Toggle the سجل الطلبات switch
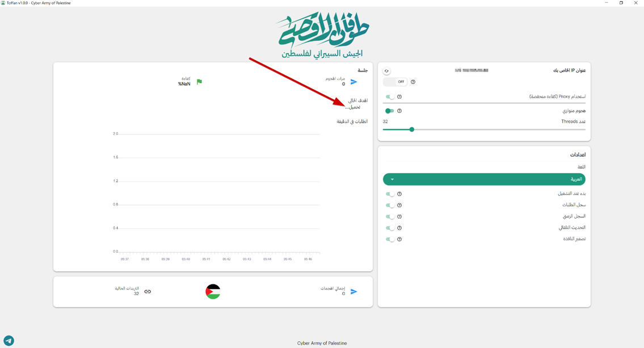Screen dimensions: 644x348 [x=390, y=206]
